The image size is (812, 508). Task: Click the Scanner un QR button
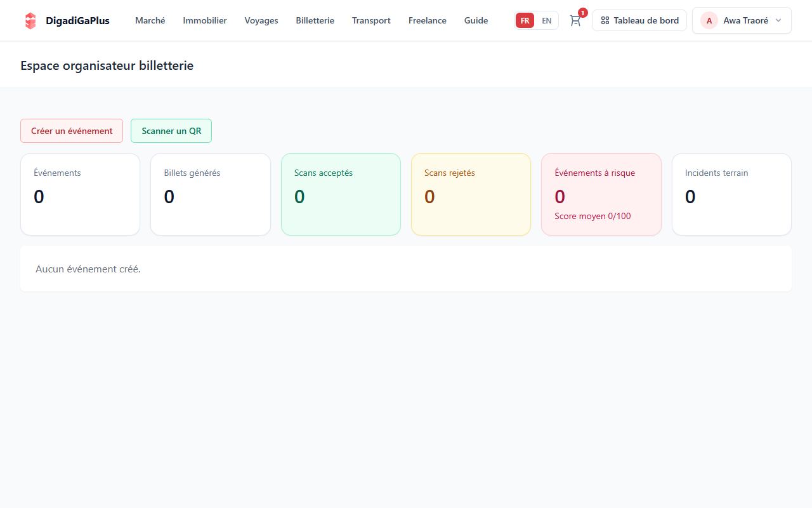[x=171, y=131]
